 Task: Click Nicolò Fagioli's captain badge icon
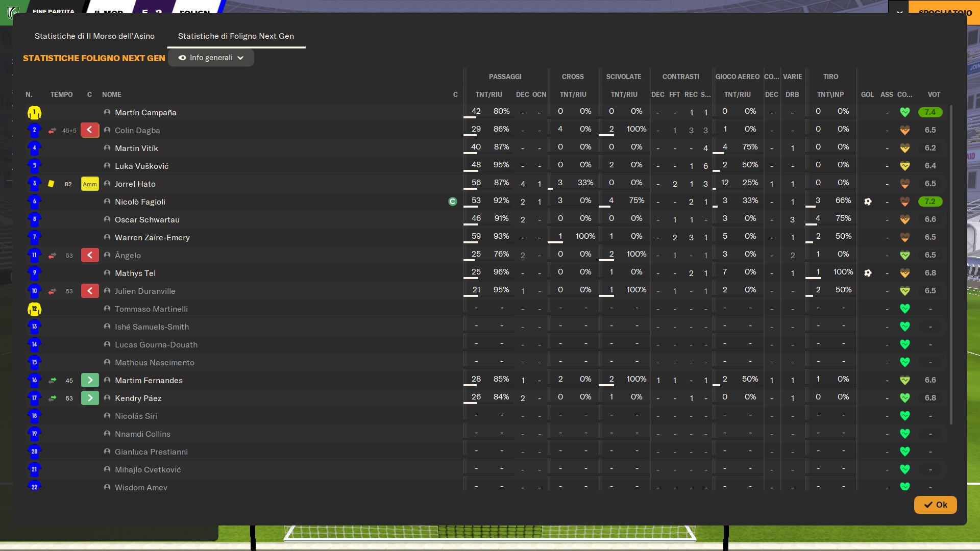pos(452,202)
